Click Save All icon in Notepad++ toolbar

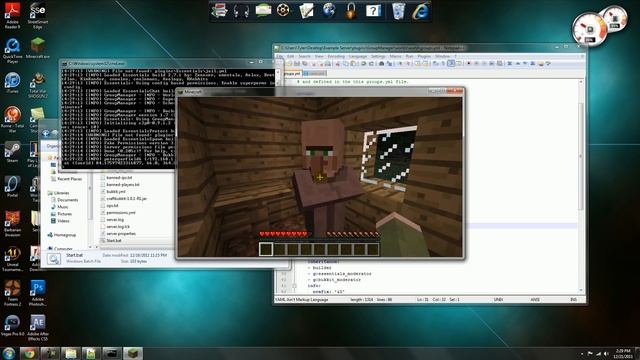pyautogui.click(x=305, y=64)
